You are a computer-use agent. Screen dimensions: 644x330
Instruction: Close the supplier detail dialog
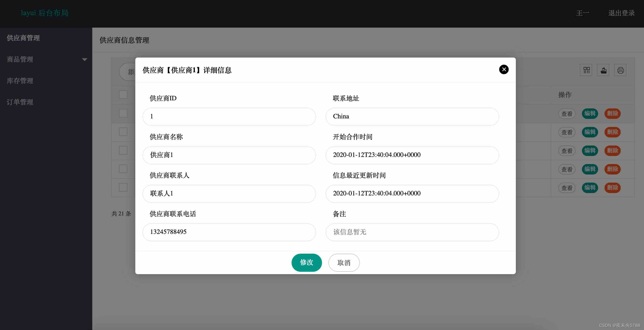tap(504, 69)
